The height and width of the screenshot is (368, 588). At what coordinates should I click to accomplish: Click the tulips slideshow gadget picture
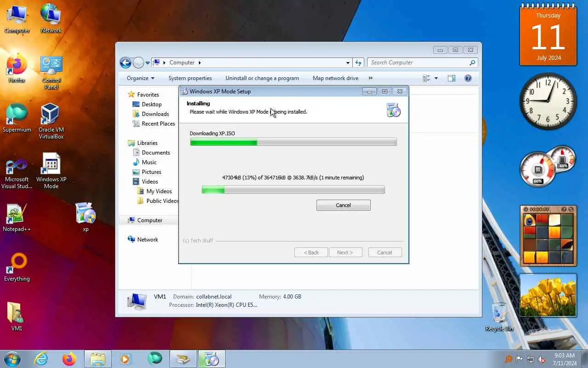click(x=548, y=295)
